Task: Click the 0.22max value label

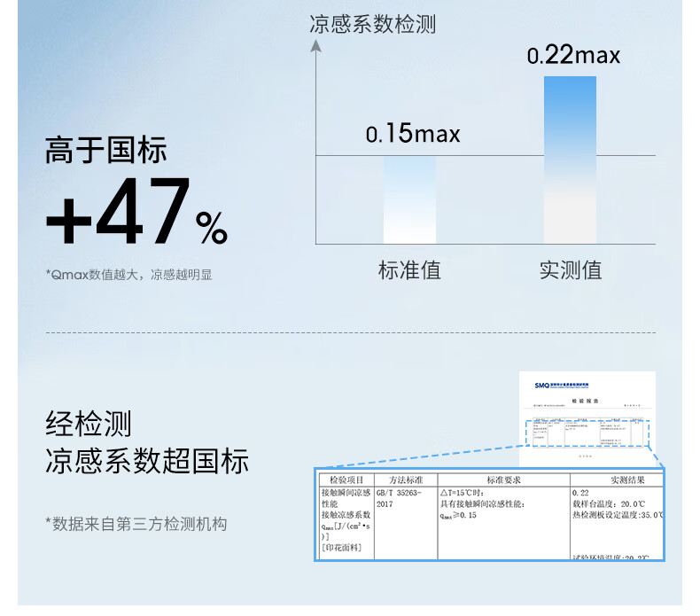Action: click(573, 55)
